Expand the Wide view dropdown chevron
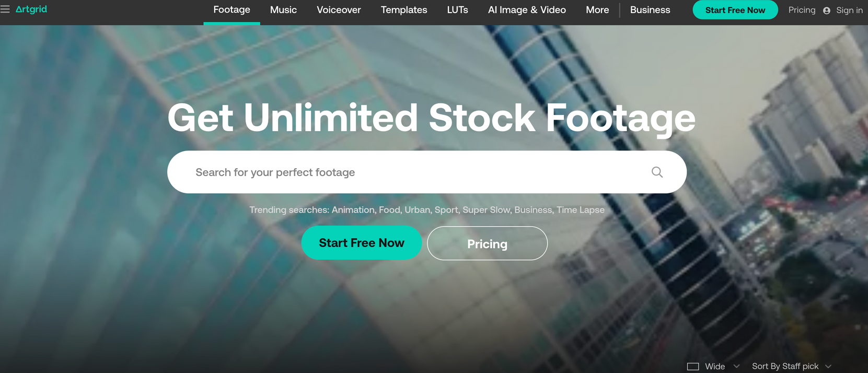 pos(736,366)
